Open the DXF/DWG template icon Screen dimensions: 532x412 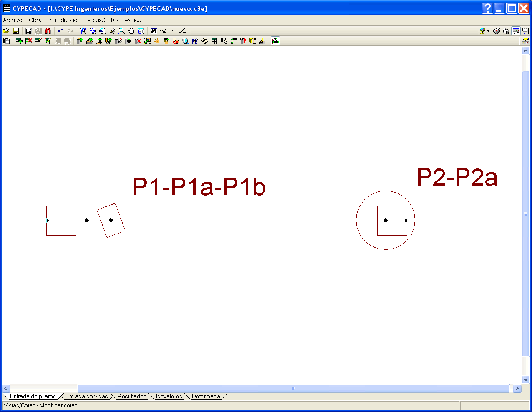(x=29, y=31)
